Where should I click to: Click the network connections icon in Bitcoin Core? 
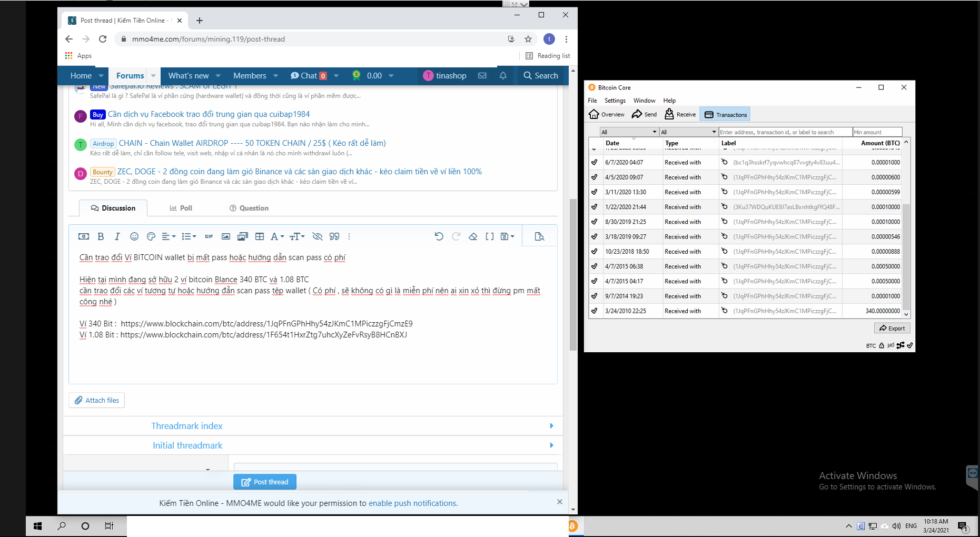click(900, 345)
